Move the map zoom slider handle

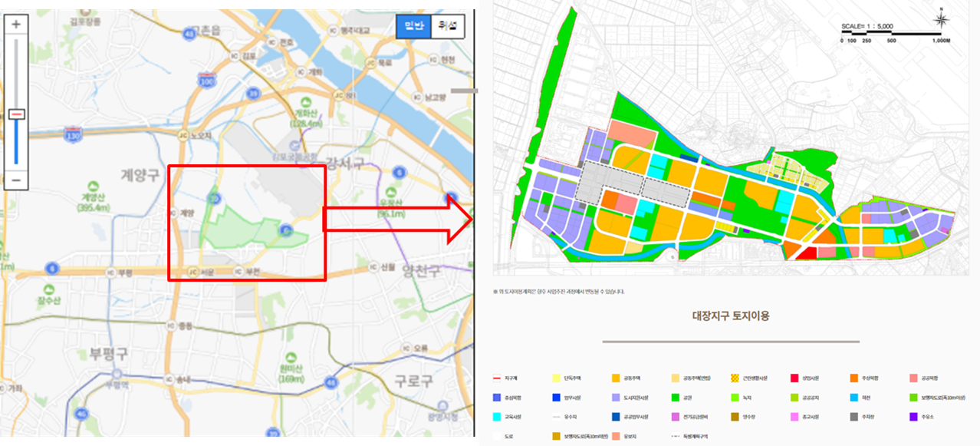click(16, 114)
